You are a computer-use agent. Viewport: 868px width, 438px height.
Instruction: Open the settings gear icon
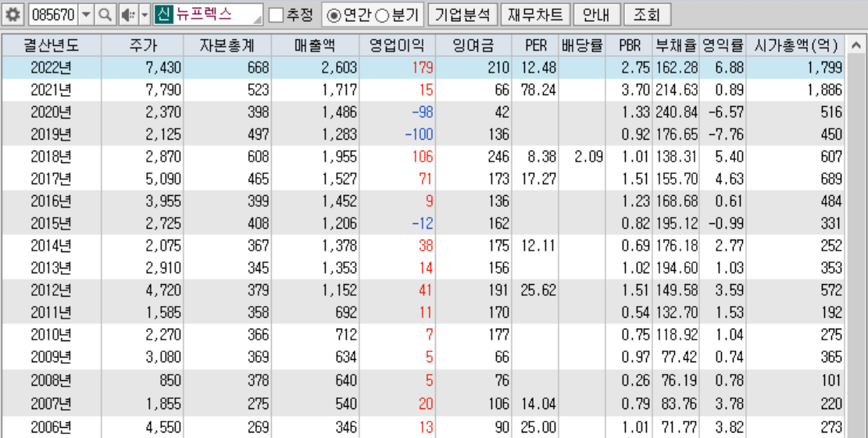point(13,15)
